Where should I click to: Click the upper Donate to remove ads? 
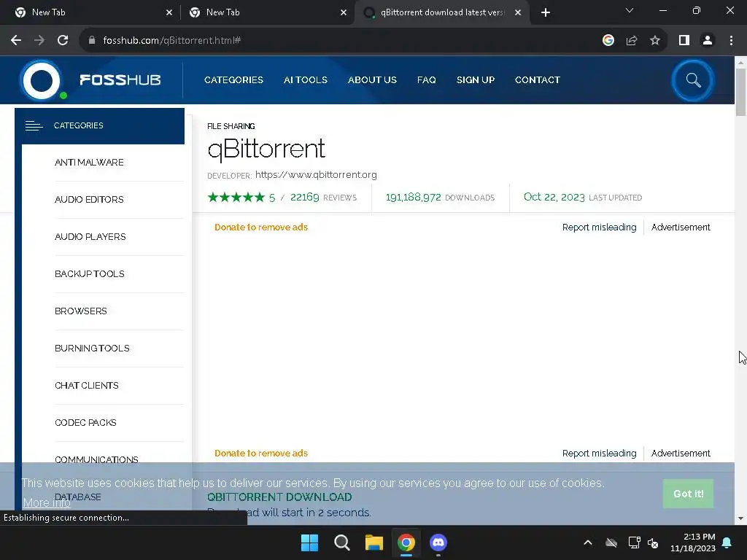click(x=261, y=227)
